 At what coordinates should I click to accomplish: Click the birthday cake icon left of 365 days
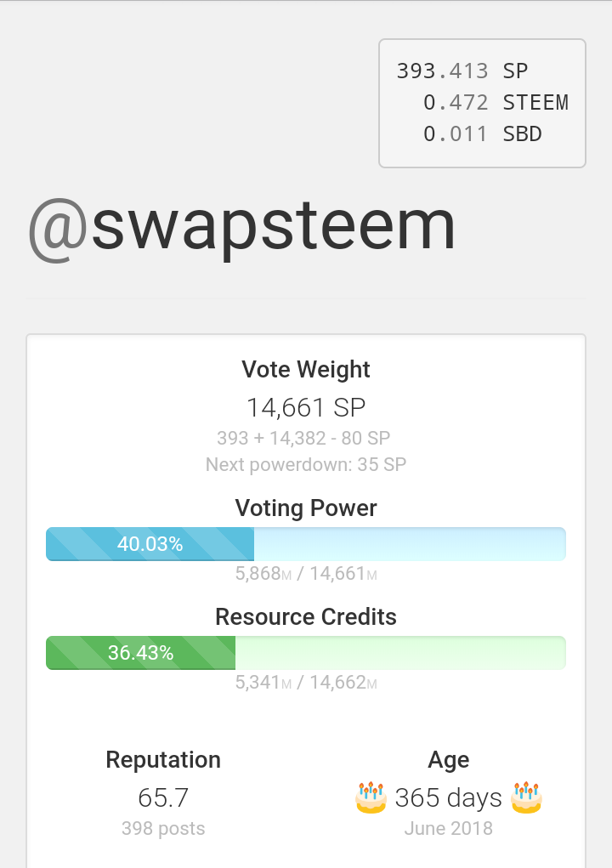tap(371, 797)
